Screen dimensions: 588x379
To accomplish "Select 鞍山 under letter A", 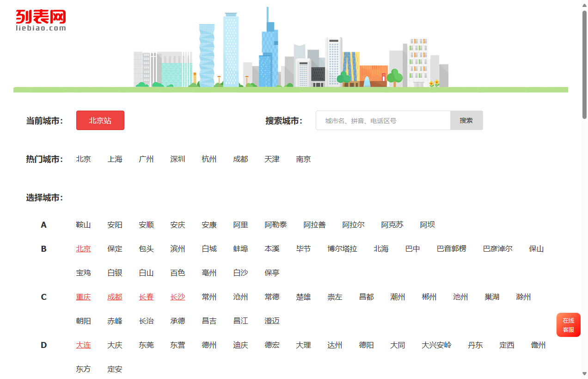I will coord(83,224).
